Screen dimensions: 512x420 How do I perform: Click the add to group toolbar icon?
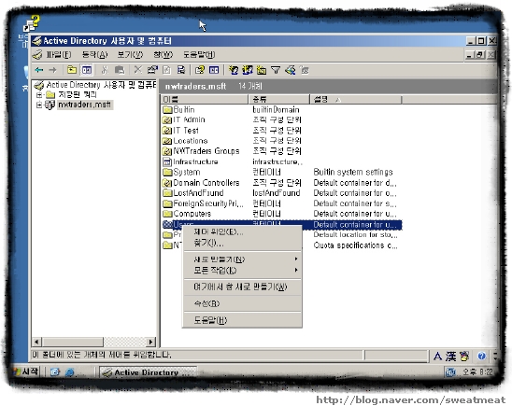305,70
